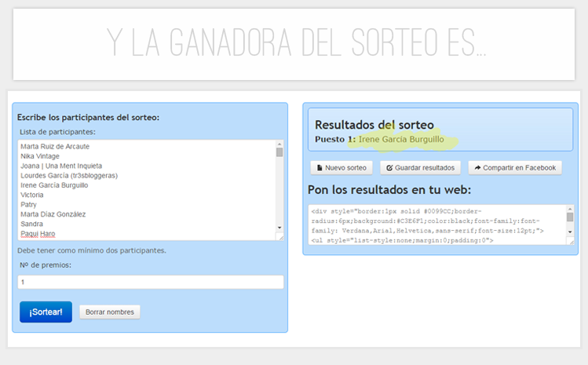Click the Borrar nombres button
Image resolution: width=588 pixels, height=365 pixels.
[109, 312]
